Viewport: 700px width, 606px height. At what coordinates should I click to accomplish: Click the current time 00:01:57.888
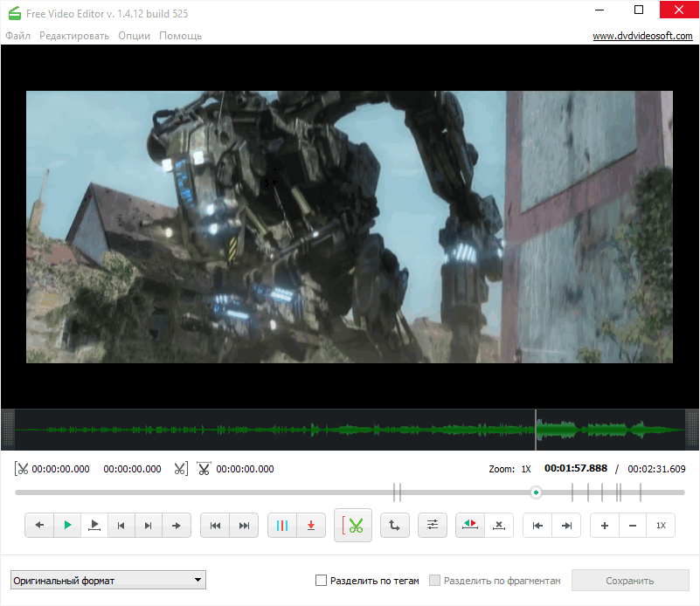[575, 468]
